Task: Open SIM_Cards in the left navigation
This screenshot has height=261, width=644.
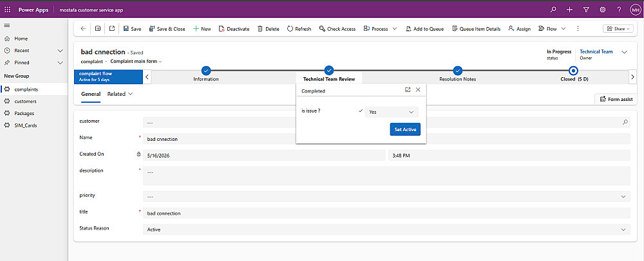Action: click(26, 125)
